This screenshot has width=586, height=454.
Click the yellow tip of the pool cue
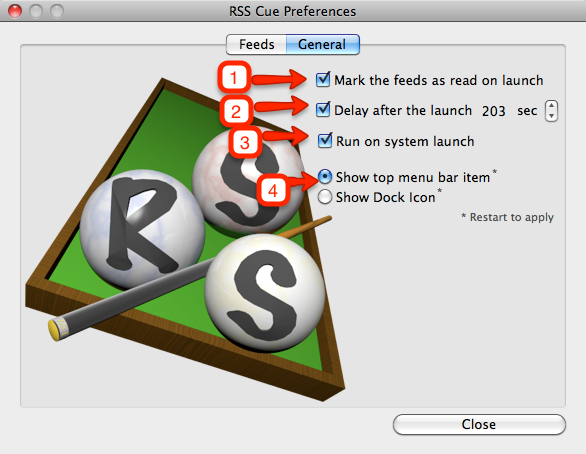(55, 330)
